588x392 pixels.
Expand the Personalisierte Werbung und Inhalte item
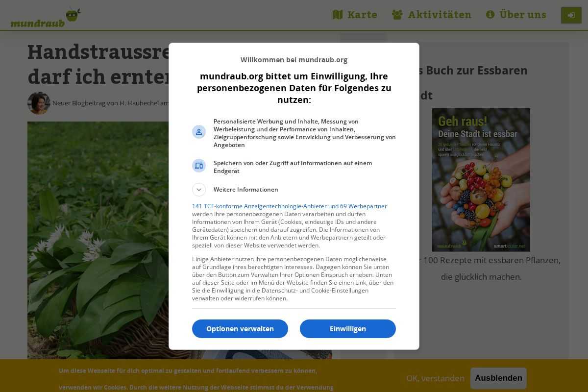click(294, 133)
